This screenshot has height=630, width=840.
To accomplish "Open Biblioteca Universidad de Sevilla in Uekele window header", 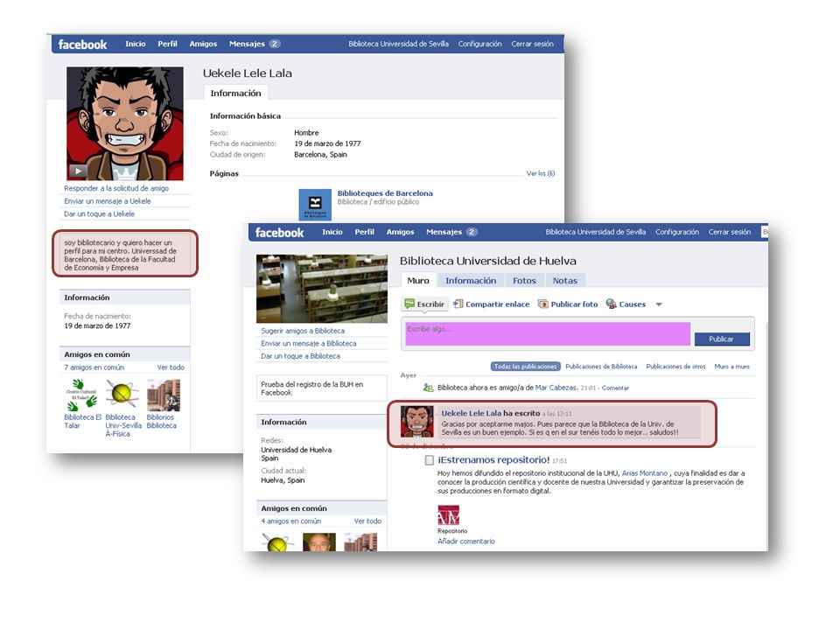I will (399, 44).
